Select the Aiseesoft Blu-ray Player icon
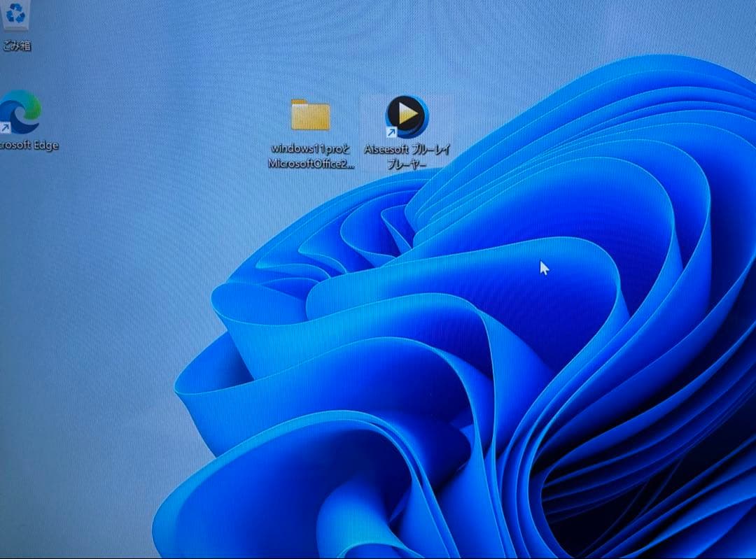756x559 pixels. (407, 115)
